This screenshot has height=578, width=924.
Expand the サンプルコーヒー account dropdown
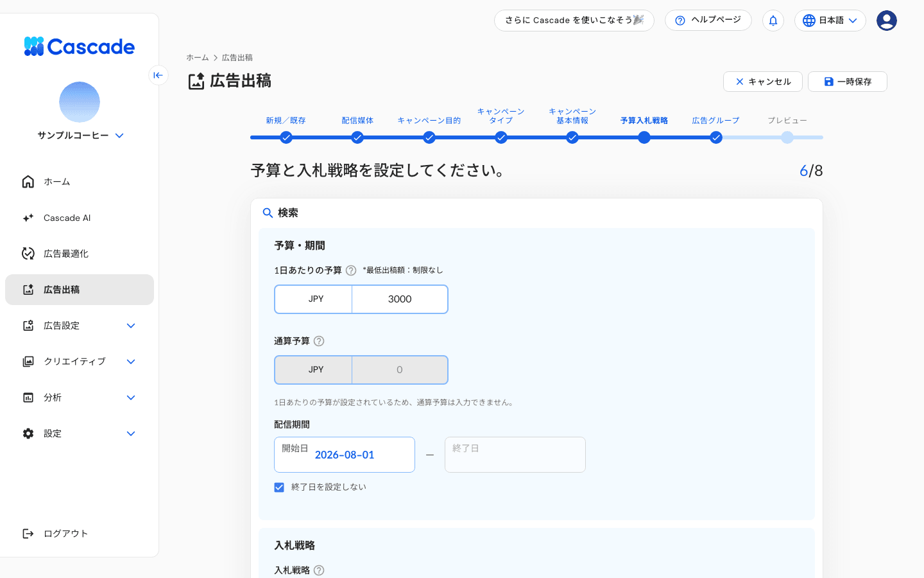click(119, 136)
